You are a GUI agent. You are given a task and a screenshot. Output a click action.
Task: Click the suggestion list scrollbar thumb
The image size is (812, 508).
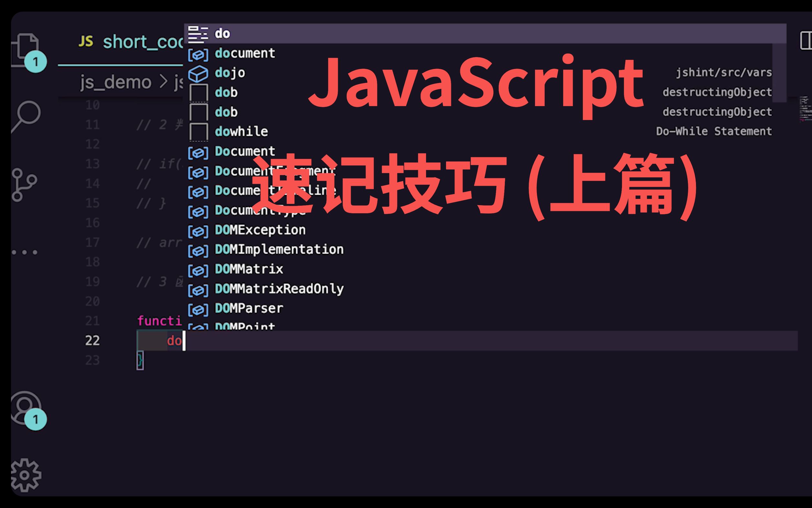point(779,72)
